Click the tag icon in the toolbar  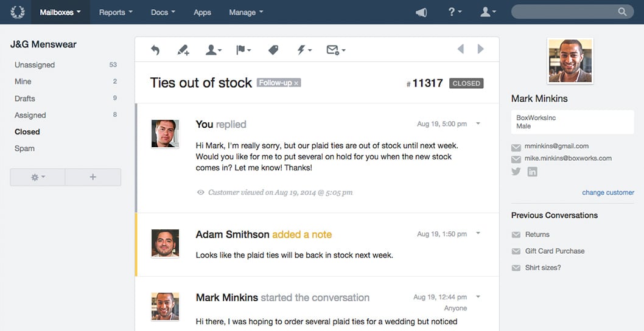click(x=273, y=50)
